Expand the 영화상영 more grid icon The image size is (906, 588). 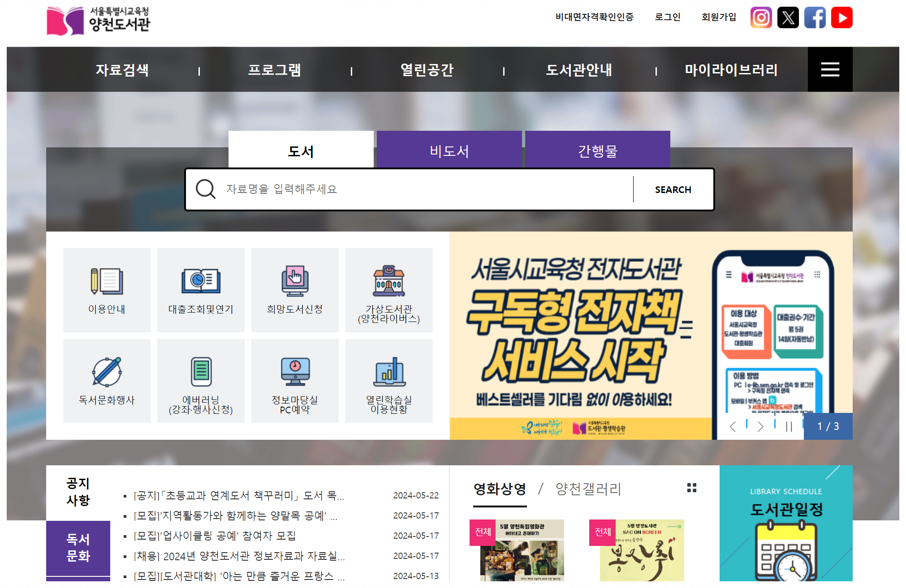click(x=691, y=488)
